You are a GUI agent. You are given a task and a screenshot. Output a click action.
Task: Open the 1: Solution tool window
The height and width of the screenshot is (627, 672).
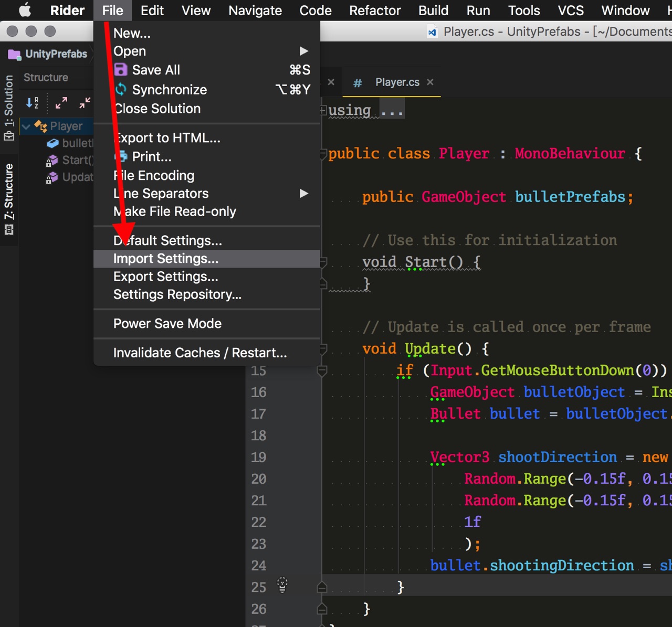9,108
